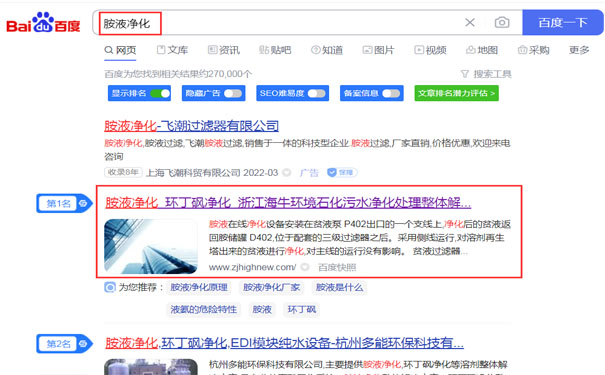
Task: Click the 广告 label
Action: pyautogui.click(x=309, y=172)
